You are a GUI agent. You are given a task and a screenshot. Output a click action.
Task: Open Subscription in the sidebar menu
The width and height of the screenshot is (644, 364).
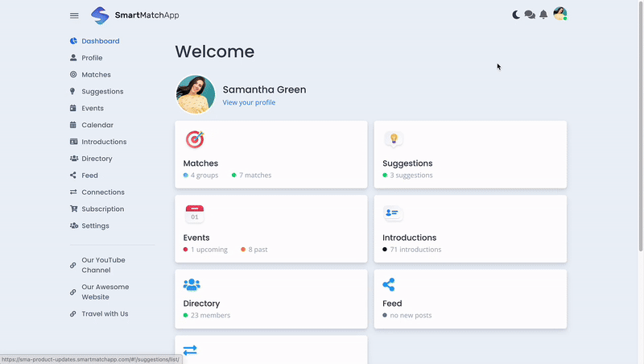tap(102, 209)
